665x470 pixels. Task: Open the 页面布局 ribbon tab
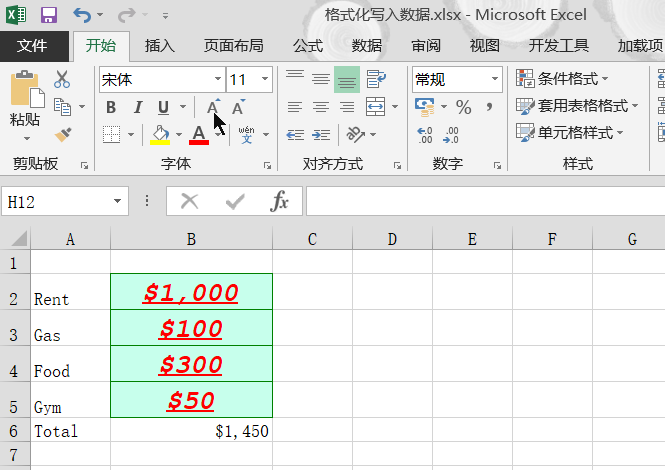click(x=234, y=46)
